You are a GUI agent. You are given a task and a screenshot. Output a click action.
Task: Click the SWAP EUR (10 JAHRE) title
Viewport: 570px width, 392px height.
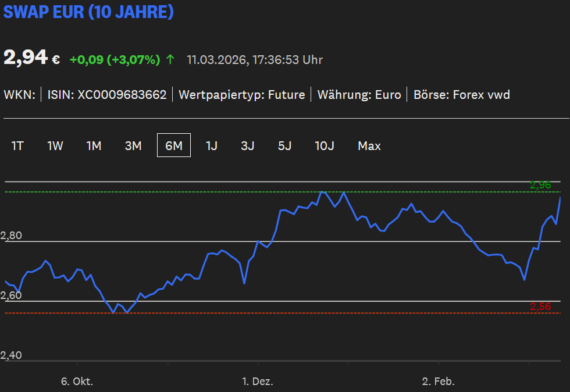pyautogui.click(x=88, y=12)
